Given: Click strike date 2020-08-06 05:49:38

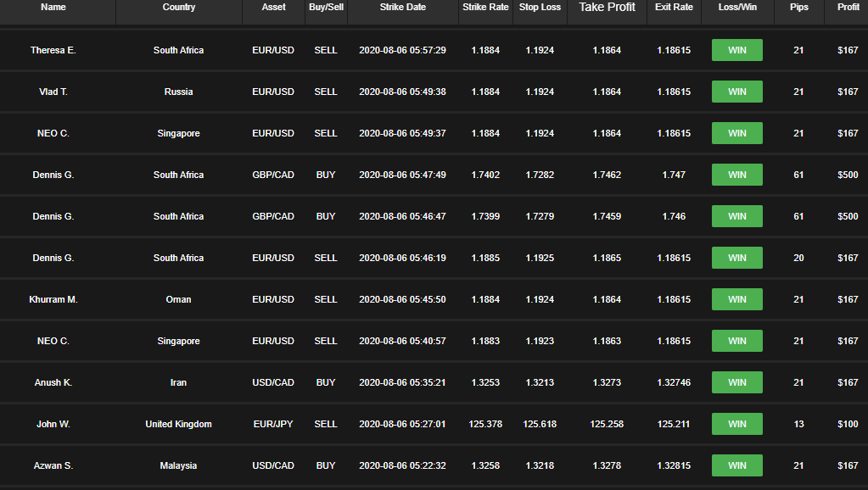Looking at the screenshot, I should tap(402, 92).
